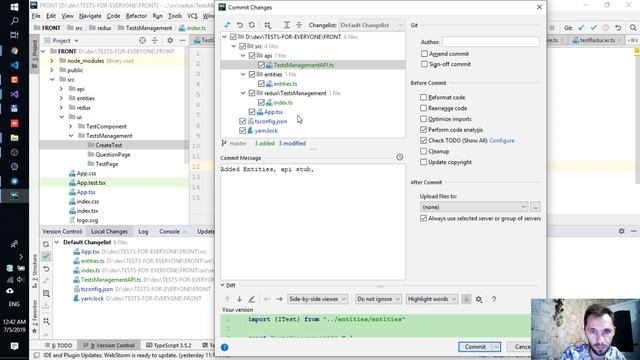The width and height of the screenshot is (640, 360).
Task: Click the Group By icon in commit toolbar
Action: click(x=267, y=25)
